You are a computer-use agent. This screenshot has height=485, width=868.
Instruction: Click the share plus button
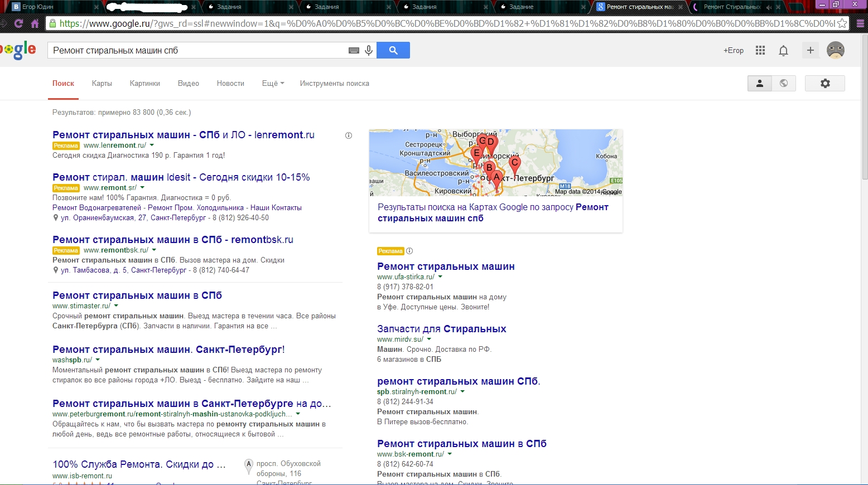click(x=811, y=50)
